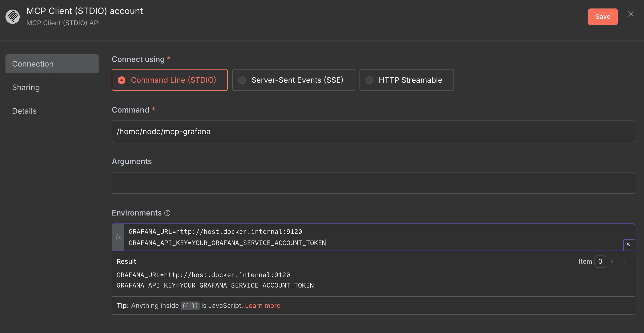Click the Command input field

(373, 131)
